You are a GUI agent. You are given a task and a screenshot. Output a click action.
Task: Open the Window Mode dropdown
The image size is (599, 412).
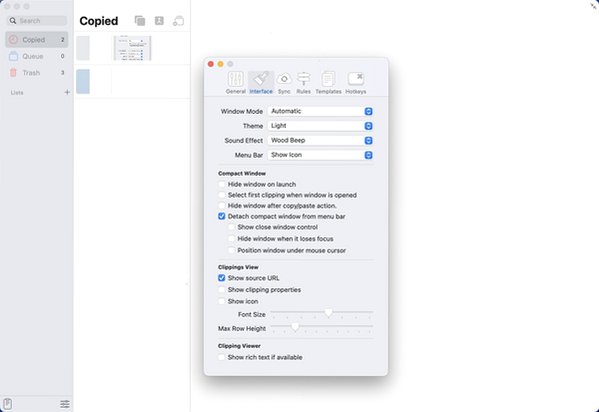(320, 111)
